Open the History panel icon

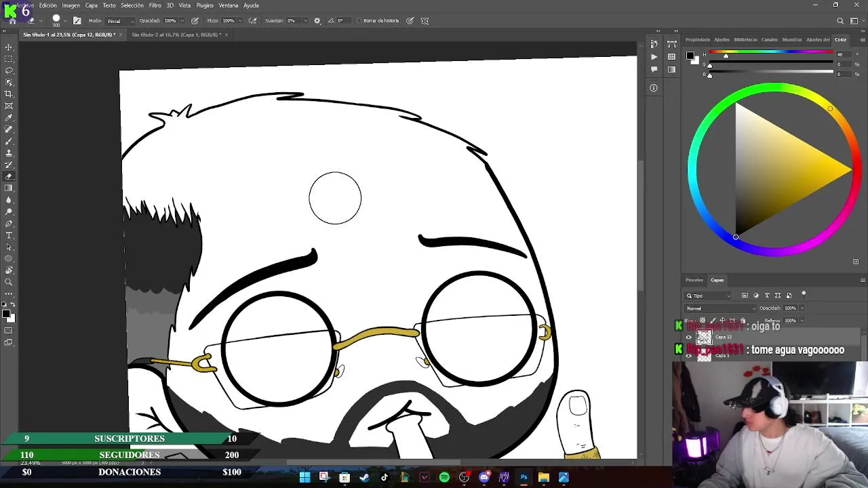pyautogui.click(x=654, y=44)
